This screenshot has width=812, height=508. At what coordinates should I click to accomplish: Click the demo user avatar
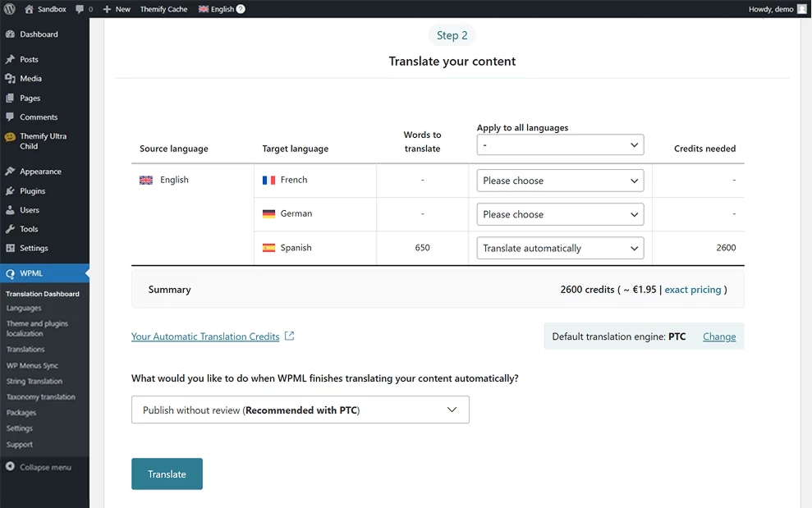pyautogui.click(x=802, y=9)
